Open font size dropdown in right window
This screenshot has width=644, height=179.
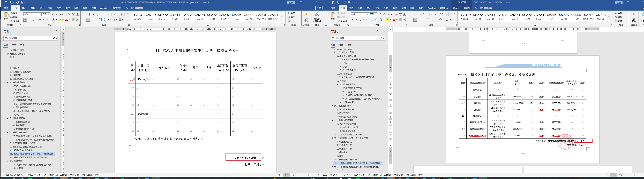click(376, 14)
